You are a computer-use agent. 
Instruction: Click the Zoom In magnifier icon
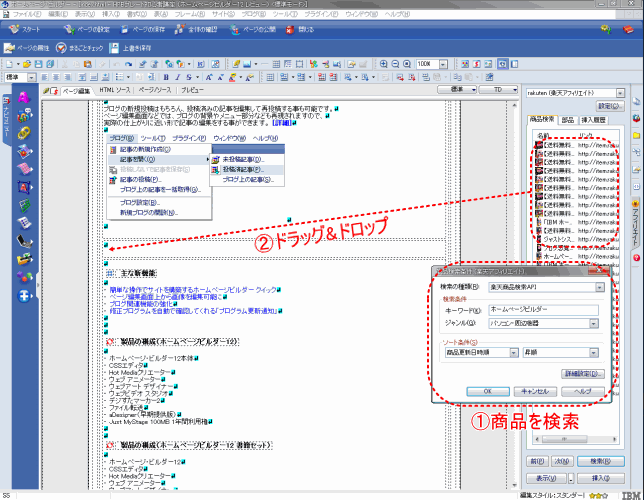click(384, 64)
